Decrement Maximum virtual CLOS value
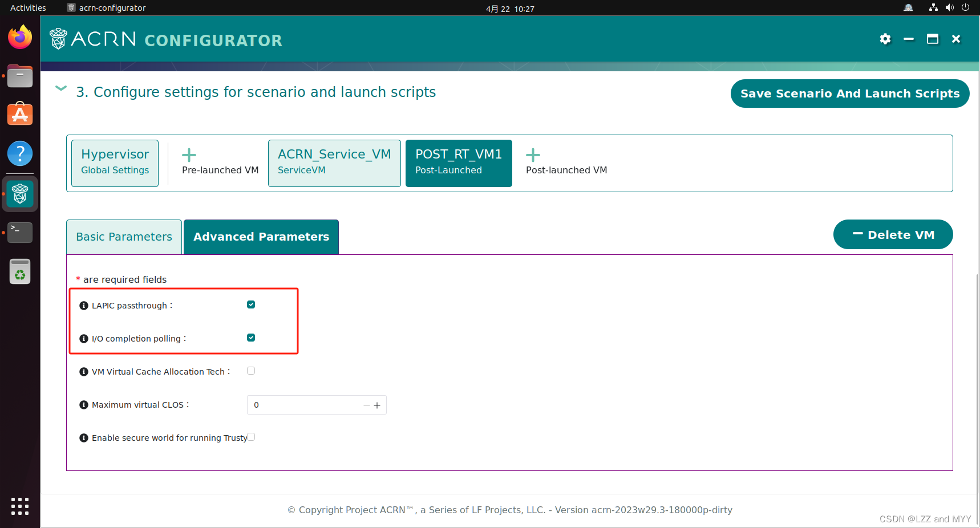 click(367, 405)
